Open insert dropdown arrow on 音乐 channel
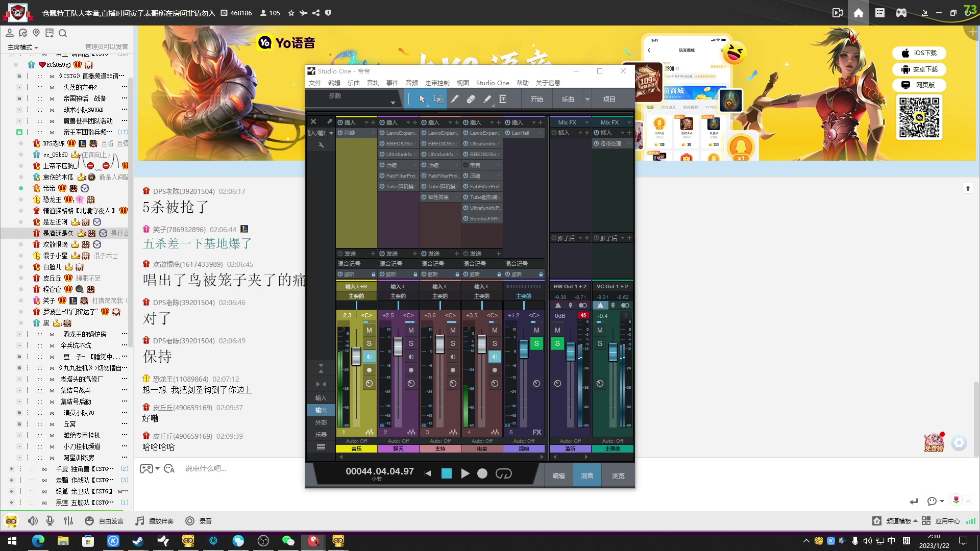The height and width of the screenshot is (551, 980). (366, 122)
